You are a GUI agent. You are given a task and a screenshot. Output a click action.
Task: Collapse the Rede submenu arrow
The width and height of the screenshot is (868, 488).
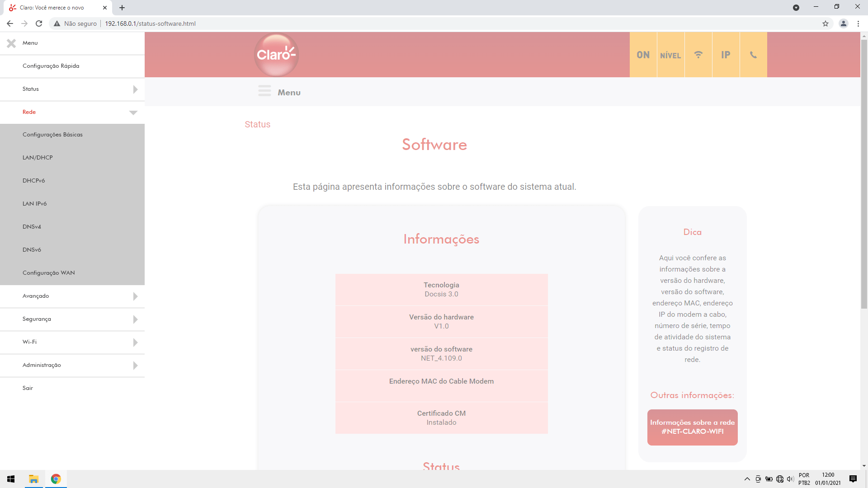pyautogui.click(x=133, y=113)
